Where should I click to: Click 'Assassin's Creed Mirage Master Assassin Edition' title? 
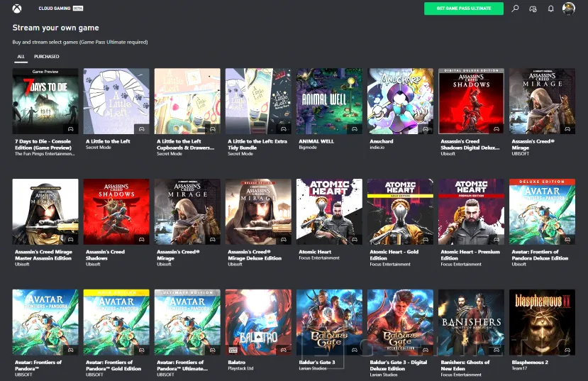[x=43, y=255]
